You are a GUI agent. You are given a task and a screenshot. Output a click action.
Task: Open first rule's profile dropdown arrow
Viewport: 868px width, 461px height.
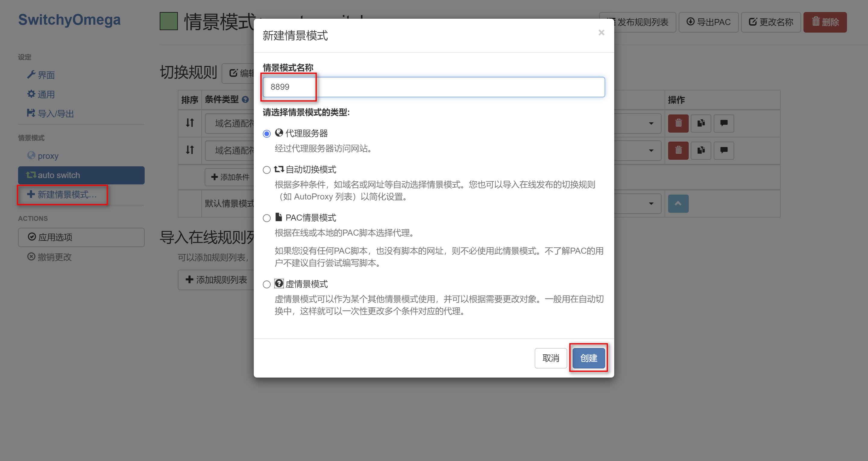click(x=651, y=123)
